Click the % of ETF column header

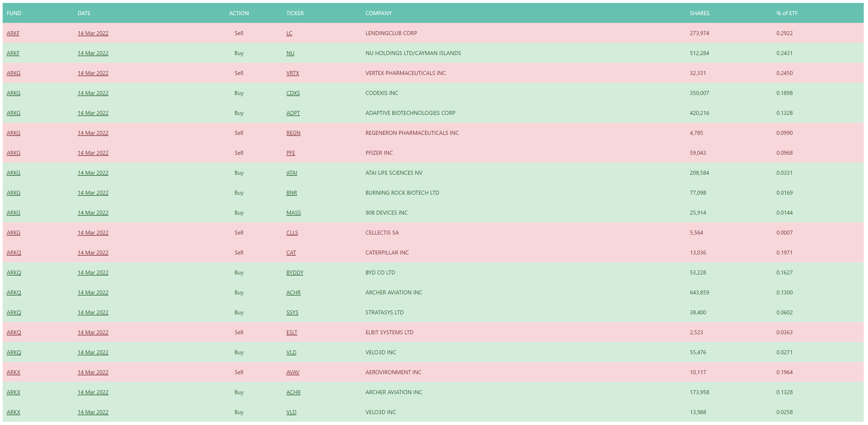coord(787,13)
